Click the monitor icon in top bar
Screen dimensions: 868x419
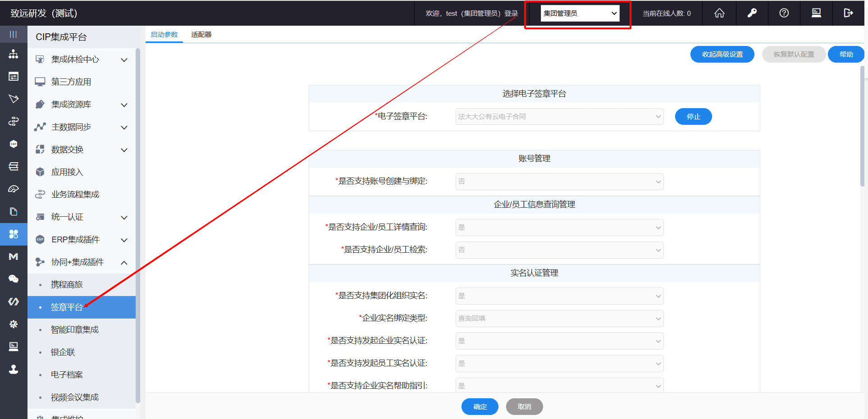click(x=816, y=13)
